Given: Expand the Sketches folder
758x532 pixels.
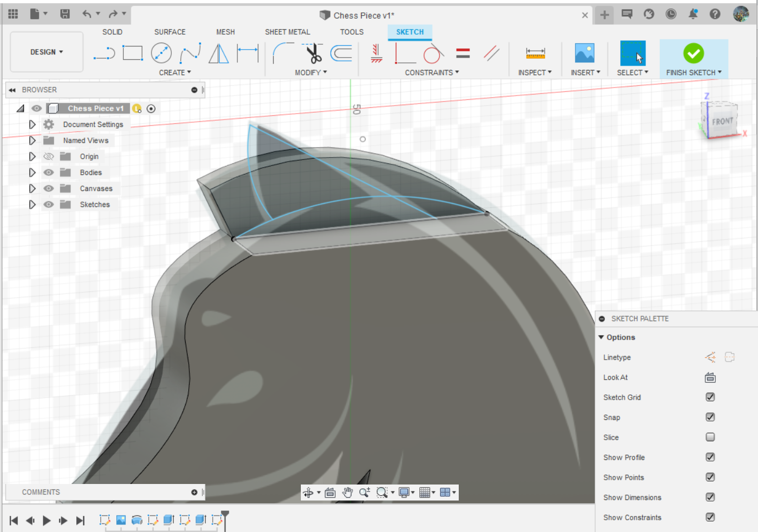Looking at the screenshot, I should pos(32,204).
